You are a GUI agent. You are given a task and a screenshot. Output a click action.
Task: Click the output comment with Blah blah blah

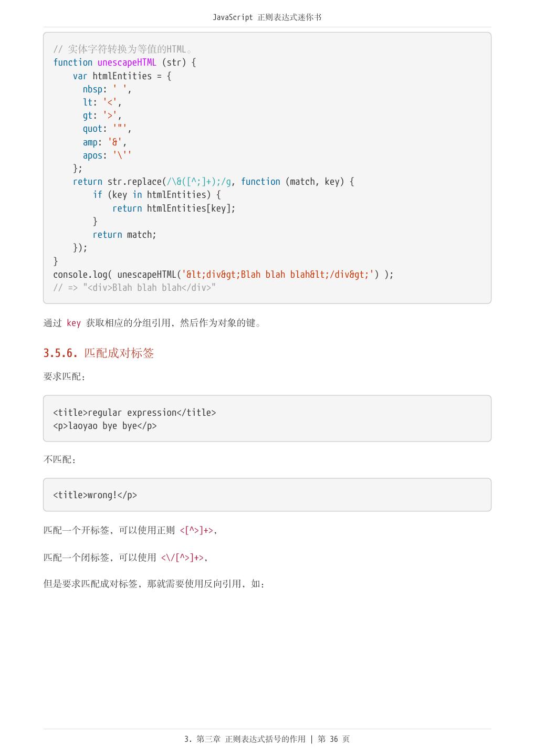[x=134, y=288]
